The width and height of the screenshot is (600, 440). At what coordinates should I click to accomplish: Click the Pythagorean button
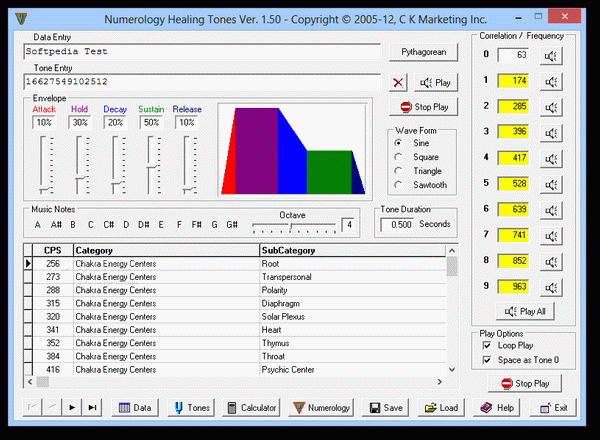tap(424, 52)
